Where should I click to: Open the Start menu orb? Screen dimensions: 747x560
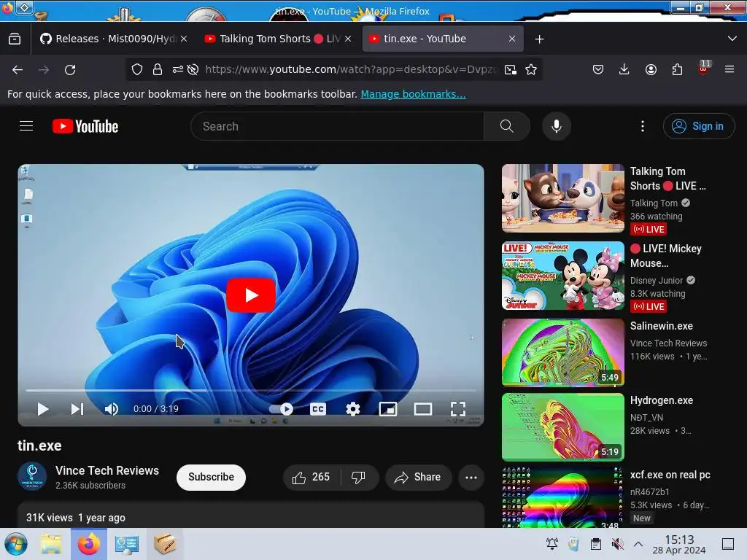tap(16, 544)
